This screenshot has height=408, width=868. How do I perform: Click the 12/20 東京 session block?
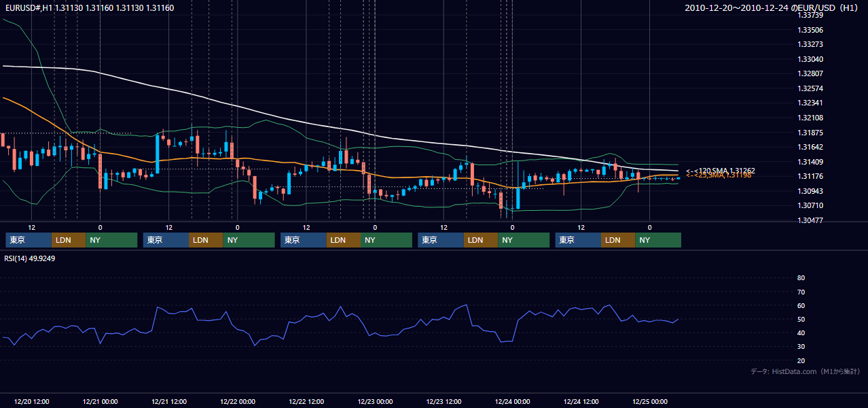pos(29,240)
